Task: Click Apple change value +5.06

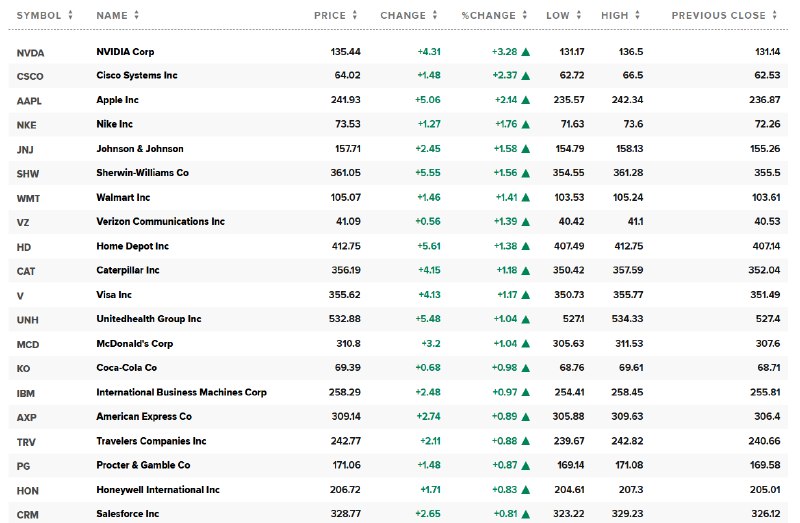Action: [428, 99]
